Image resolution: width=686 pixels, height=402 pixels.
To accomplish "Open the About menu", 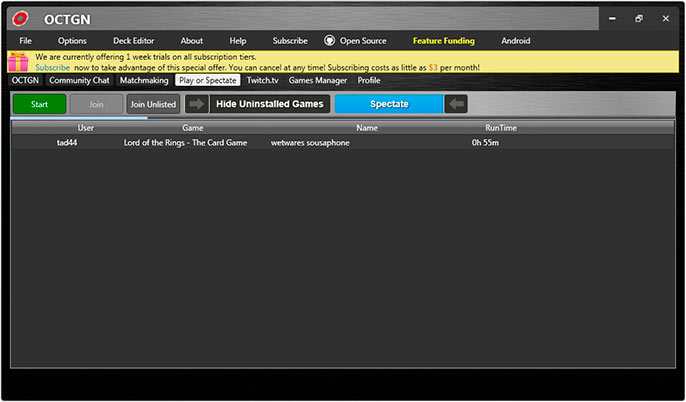I will coord(192,41).
